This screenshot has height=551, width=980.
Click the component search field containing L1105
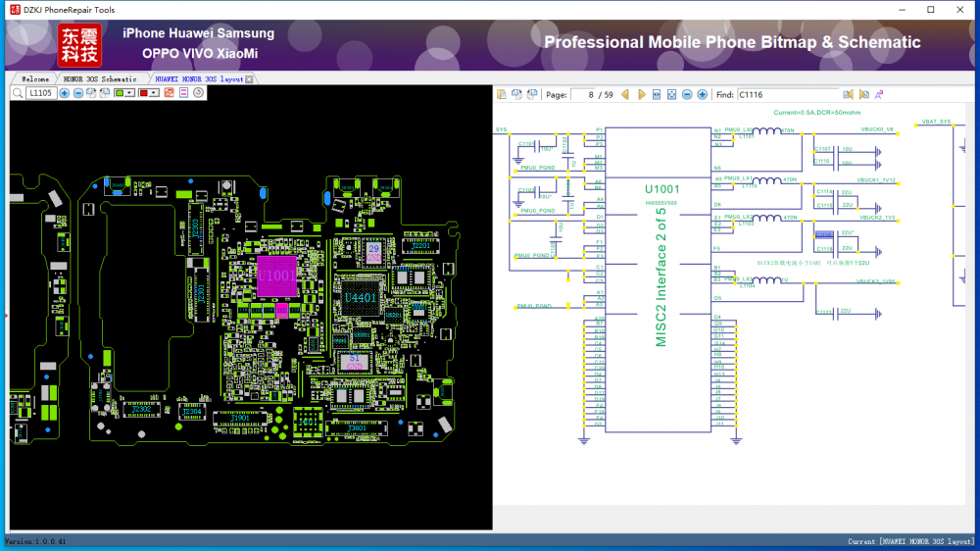click(x=41, y=93)
